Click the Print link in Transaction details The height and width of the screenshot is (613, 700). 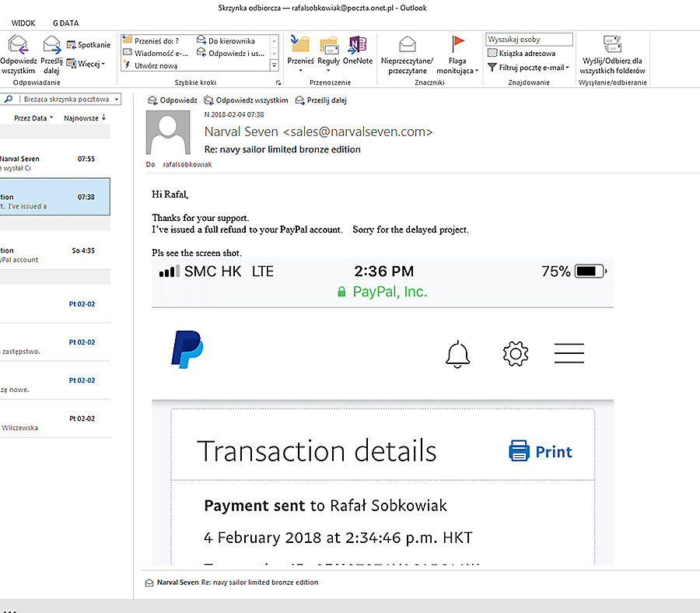pyautogui.click(x=541, y=451)
